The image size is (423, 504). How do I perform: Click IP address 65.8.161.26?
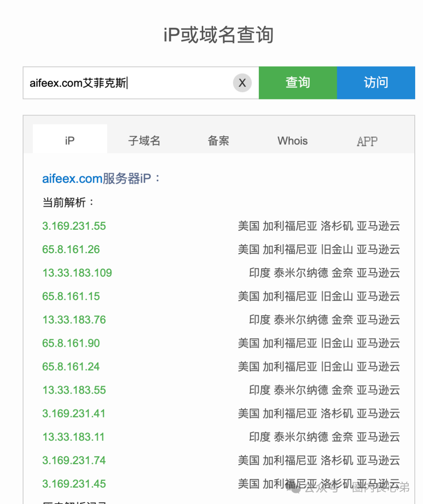click(70, 249)
